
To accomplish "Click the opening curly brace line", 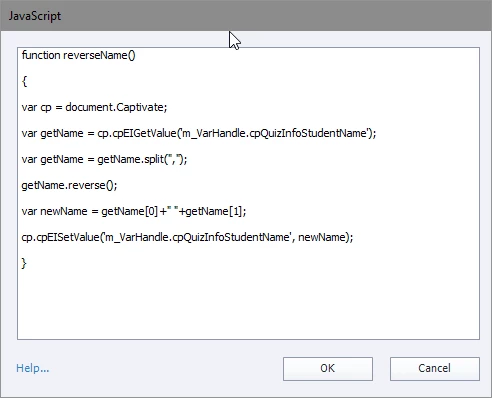I will 24,81.
